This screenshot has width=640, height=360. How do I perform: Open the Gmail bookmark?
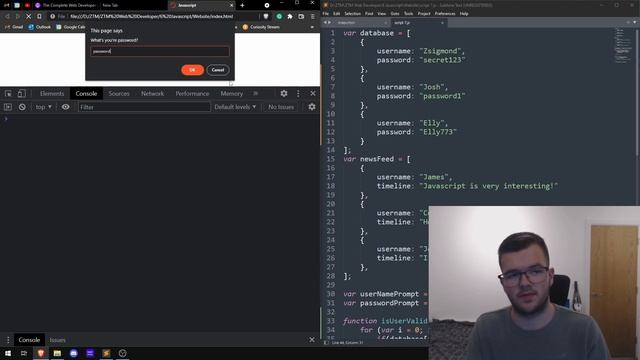point(14,27)
